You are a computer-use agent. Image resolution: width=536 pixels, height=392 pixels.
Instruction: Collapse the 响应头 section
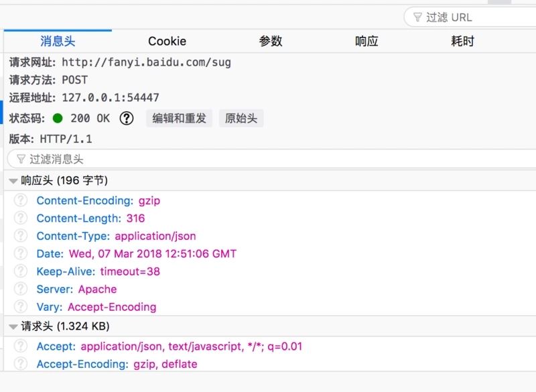[13, 181]
